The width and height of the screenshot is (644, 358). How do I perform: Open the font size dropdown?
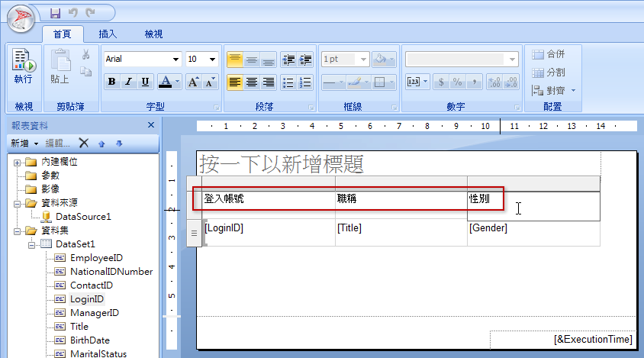(x=212, y=60)
